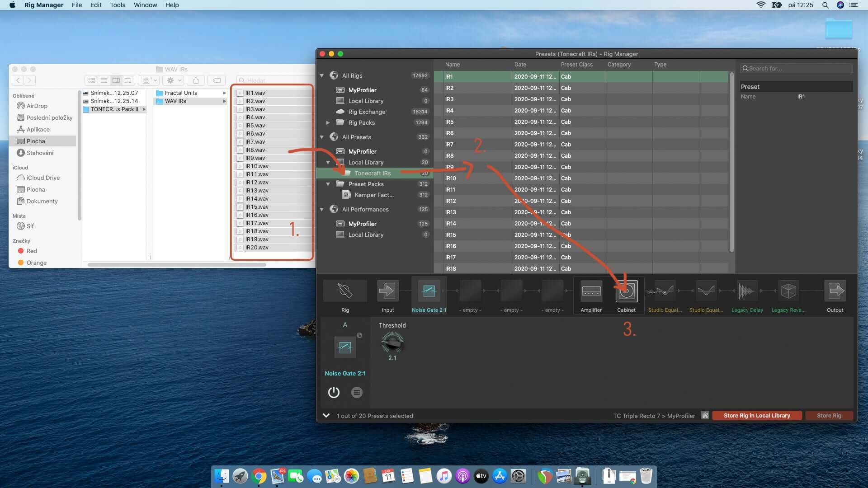Click the Store Rig button

(829, 415)
